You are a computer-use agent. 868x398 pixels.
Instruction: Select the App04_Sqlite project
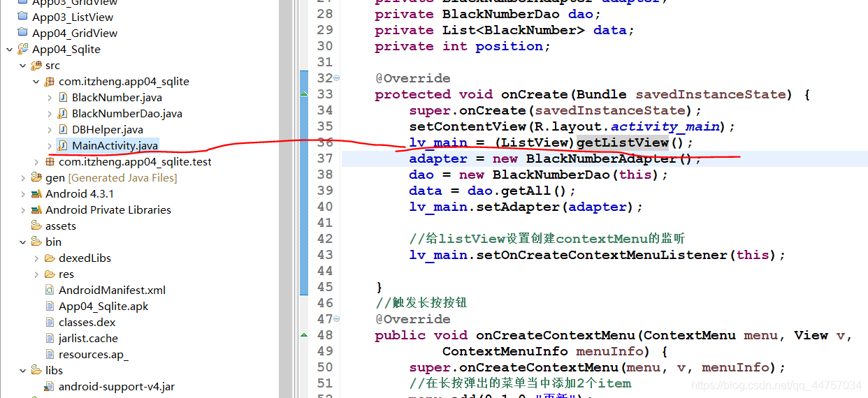66,49
